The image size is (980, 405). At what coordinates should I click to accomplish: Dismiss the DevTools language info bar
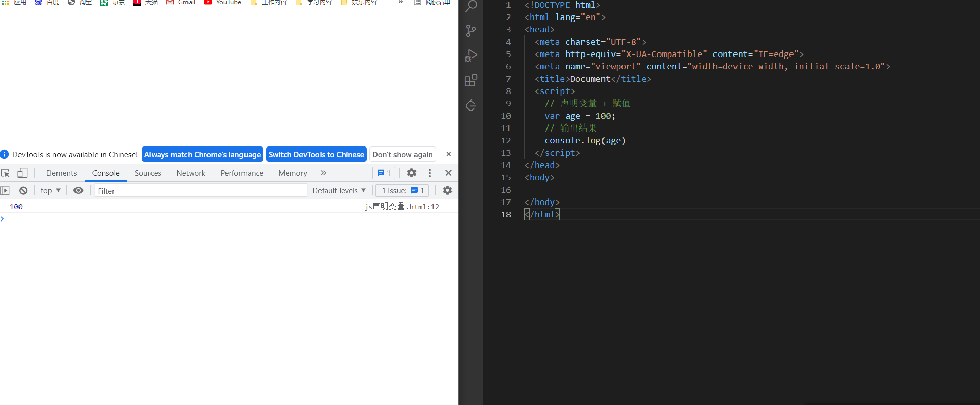(448, 154)
